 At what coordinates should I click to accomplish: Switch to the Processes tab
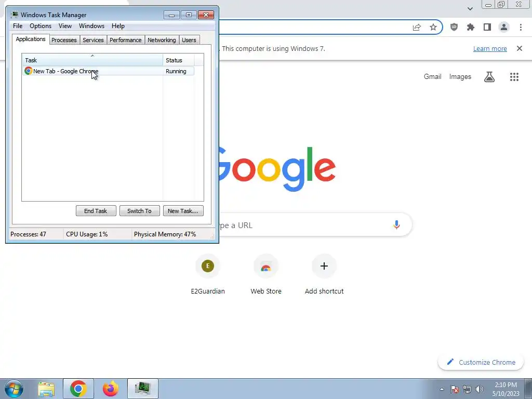pyautogui.click(x=64, y=40)
